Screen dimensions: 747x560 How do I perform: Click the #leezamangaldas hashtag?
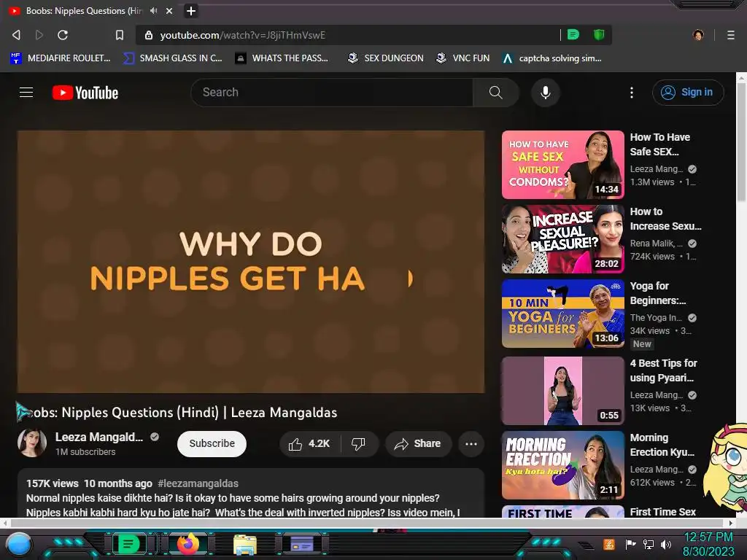pyautogui.click(x=198, y=483)
